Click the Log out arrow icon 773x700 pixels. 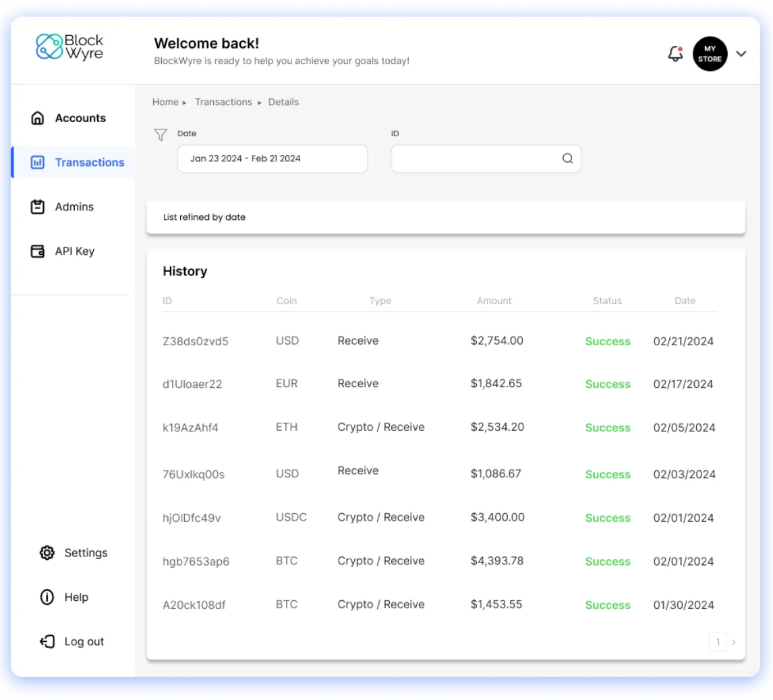pos(47,641)
